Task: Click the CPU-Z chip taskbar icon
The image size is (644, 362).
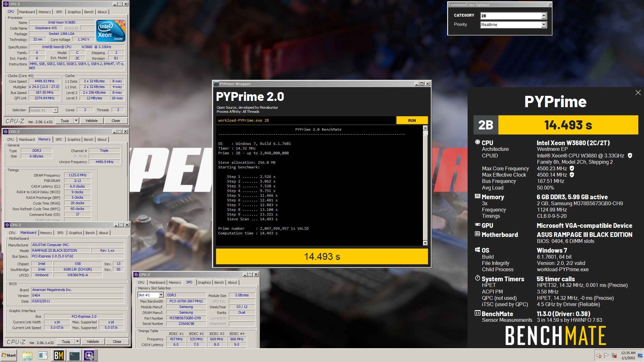Action: pos(89,355)
